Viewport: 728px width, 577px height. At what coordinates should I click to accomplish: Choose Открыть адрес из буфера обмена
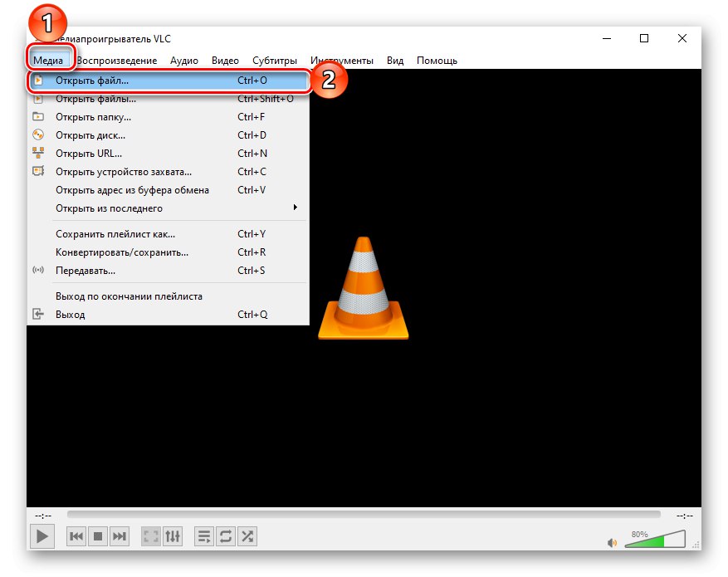[x=168, y=190]
